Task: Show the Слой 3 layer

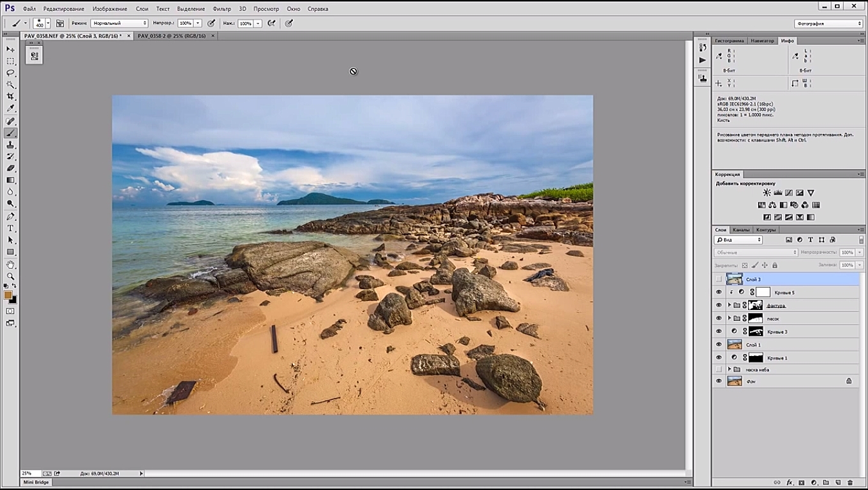Action: [719, 279]
